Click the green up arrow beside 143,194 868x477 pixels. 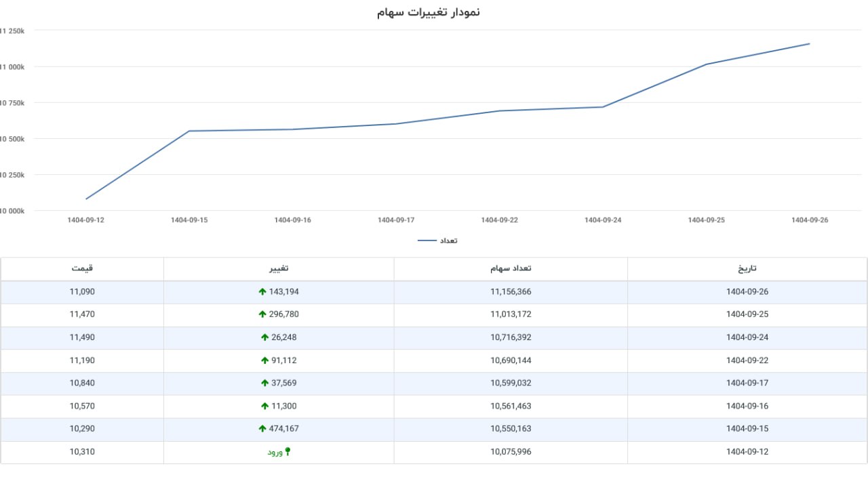pos(262,291)
